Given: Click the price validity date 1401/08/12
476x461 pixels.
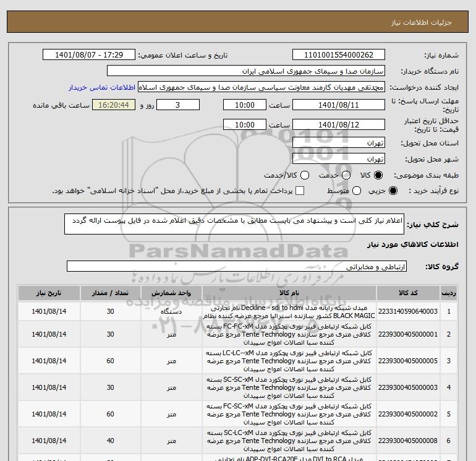Looking at the screenshot, I should [x=339, y=125].
